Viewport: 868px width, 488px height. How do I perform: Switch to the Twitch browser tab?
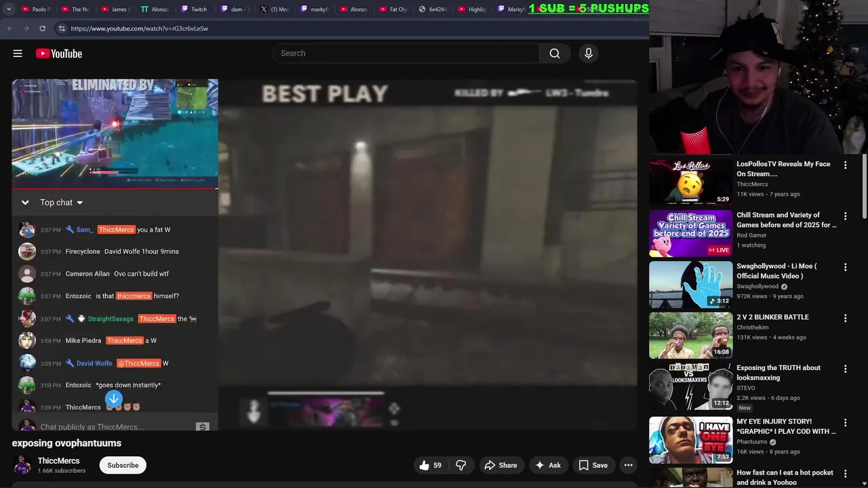click(195, 9)
